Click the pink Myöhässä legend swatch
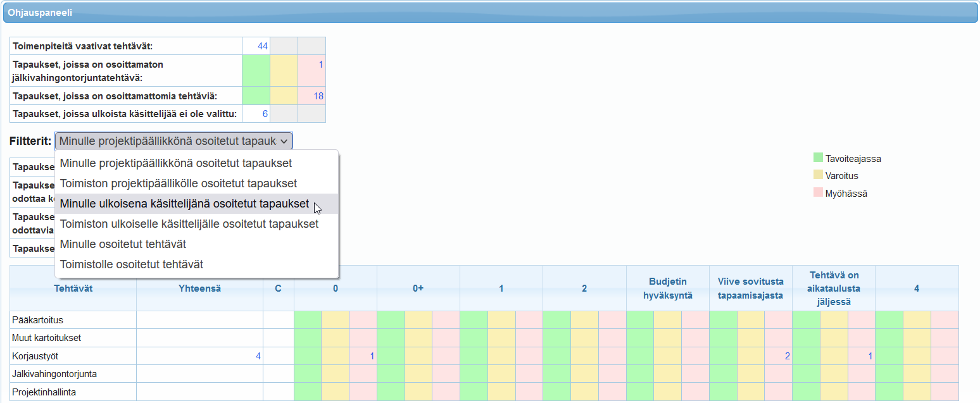980x403 pixels. 818,193
